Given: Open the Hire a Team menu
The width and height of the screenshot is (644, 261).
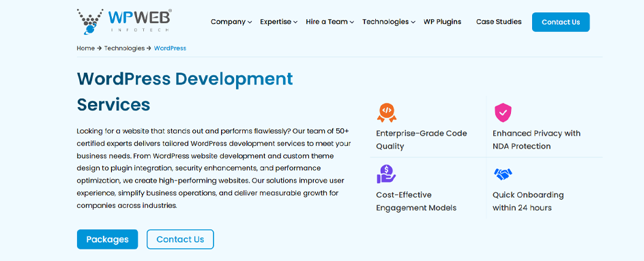Looking at the screenshot, I should 327,22.
